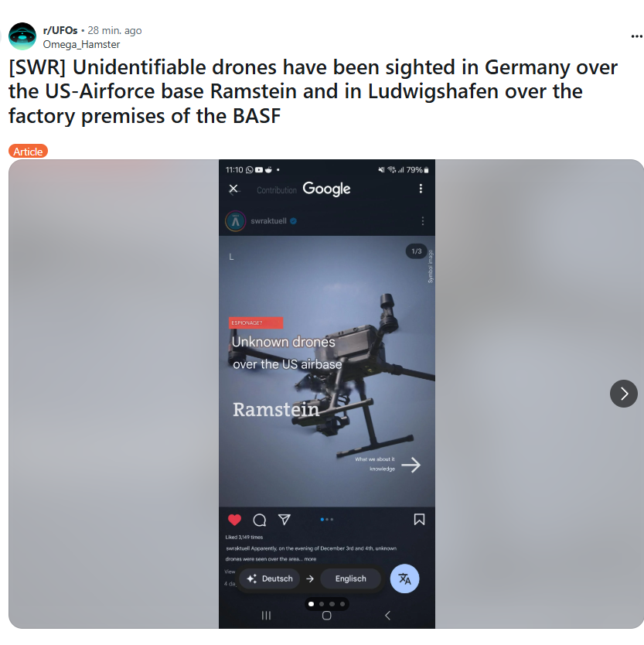Screen dimensions: 644x645
Task: Open swraktuell Instagram profile name
Action: 268,221
